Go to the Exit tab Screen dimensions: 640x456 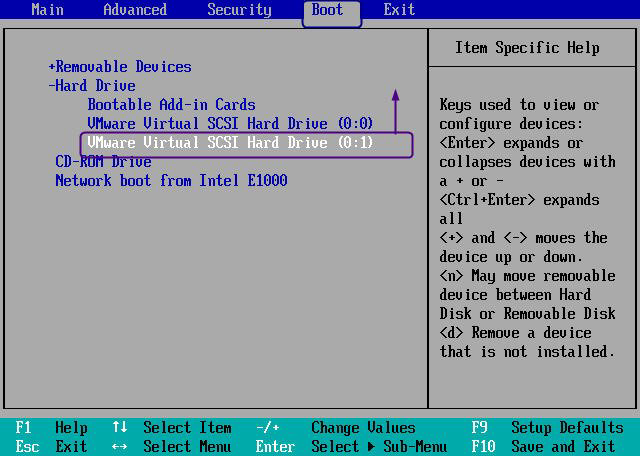click(x=399, y=9)
